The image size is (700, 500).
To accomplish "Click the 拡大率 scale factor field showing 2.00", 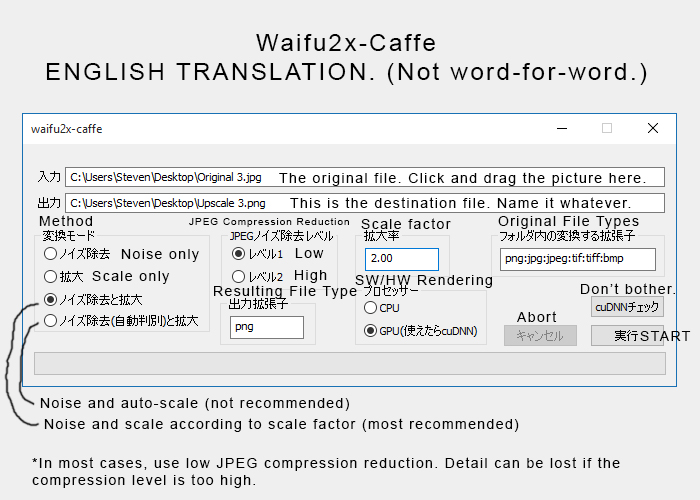I will coord(402,259).
